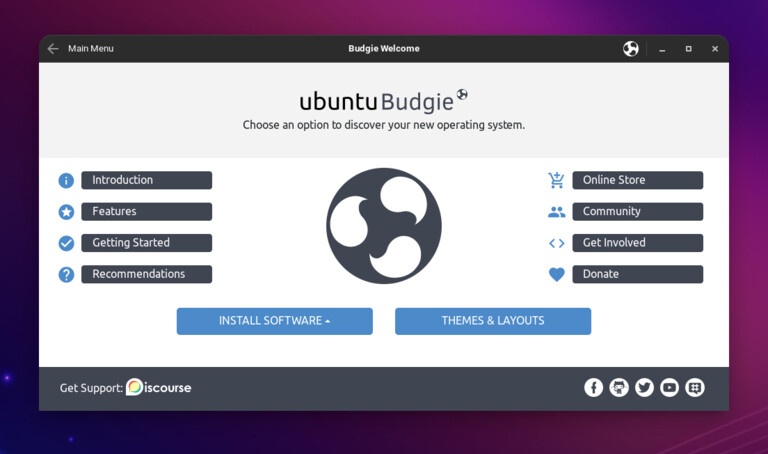
Task: Click the Budgie Welcome window title
Action: [x=384, y=48]
